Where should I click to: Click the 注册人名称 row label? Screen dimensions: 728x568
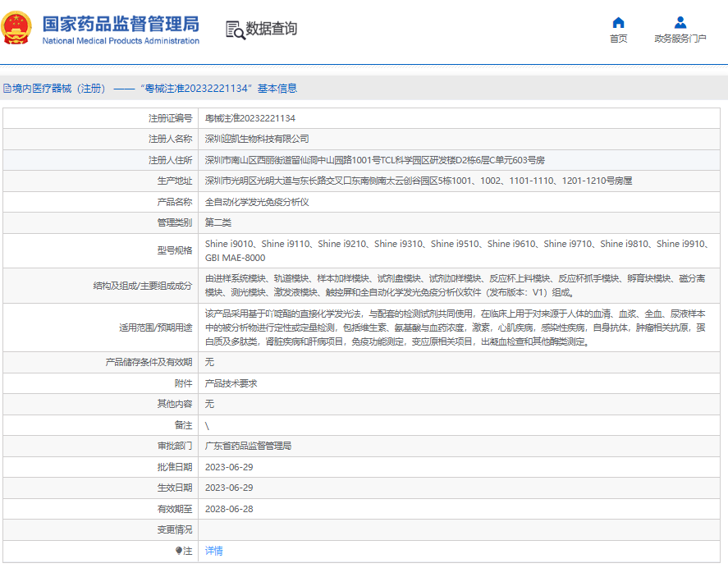click(x=170, y=140)
